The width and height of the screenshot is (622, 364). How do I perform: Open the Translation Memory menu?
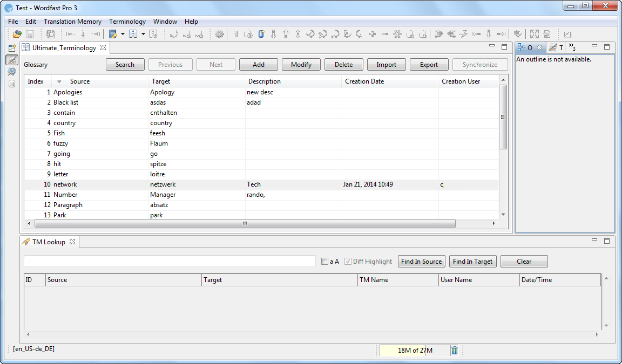pyautogui.click(x=72, y=22)
